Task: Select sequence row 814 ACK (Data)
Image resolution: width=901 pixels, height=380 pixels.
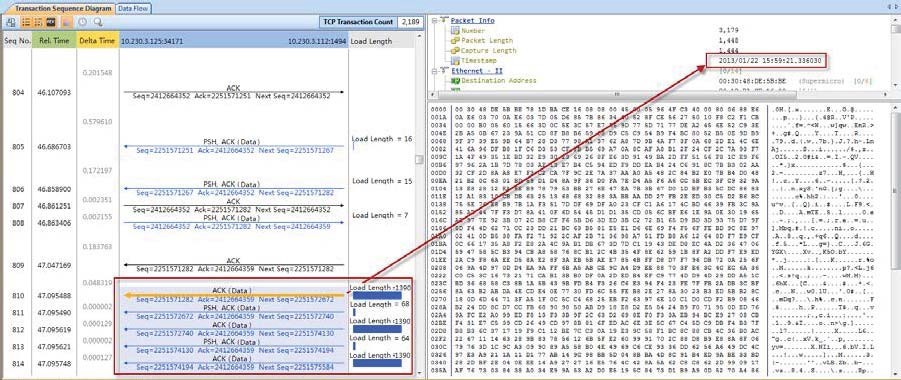Action: point(233,363)
